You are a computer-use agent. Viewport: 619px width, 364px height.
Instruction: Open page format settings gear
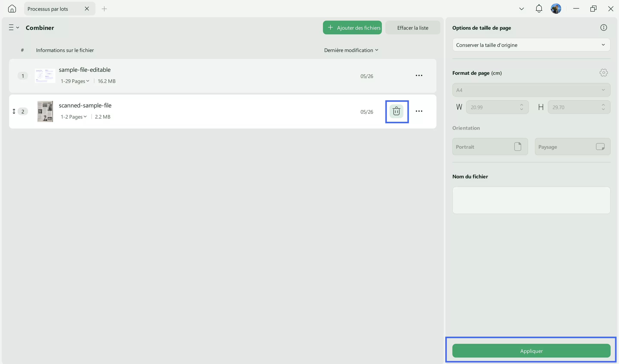tap(604, 73)
